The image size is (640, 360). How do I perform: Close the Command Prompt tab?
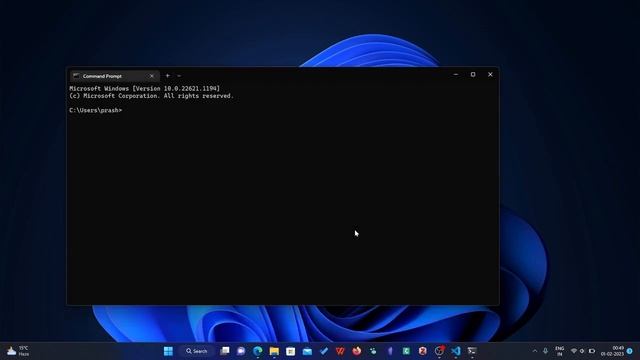pyautogui.click(x=152, y=76)
